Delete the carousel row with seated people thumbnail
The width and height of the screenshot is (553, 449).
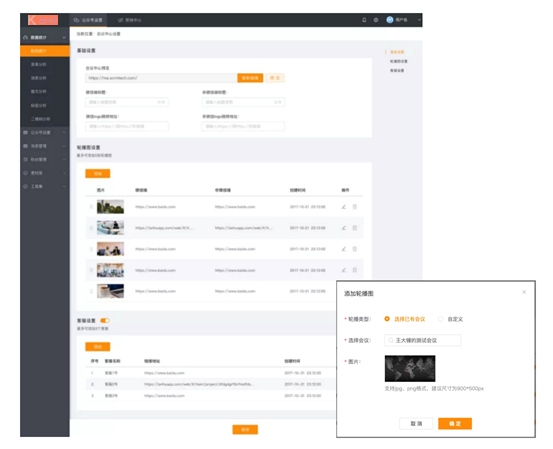tap(355, 249)
